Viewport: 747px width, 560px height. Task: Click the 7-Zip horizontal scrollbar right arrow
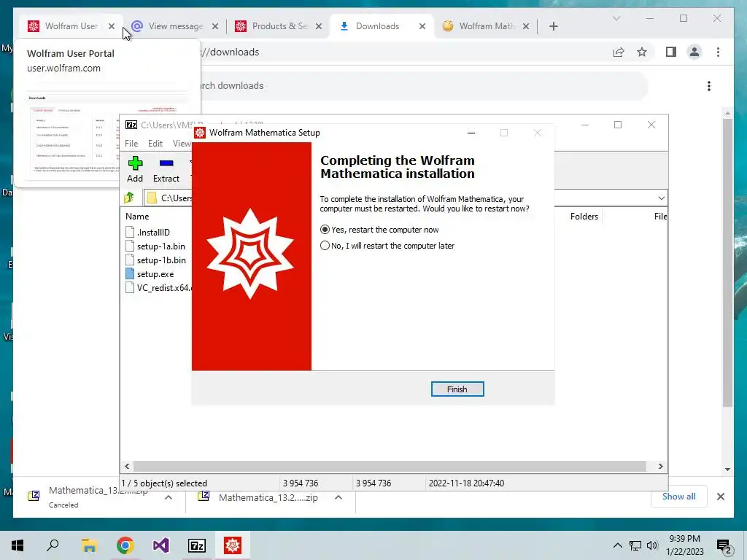pyautogui.click(x=660, y=466)
